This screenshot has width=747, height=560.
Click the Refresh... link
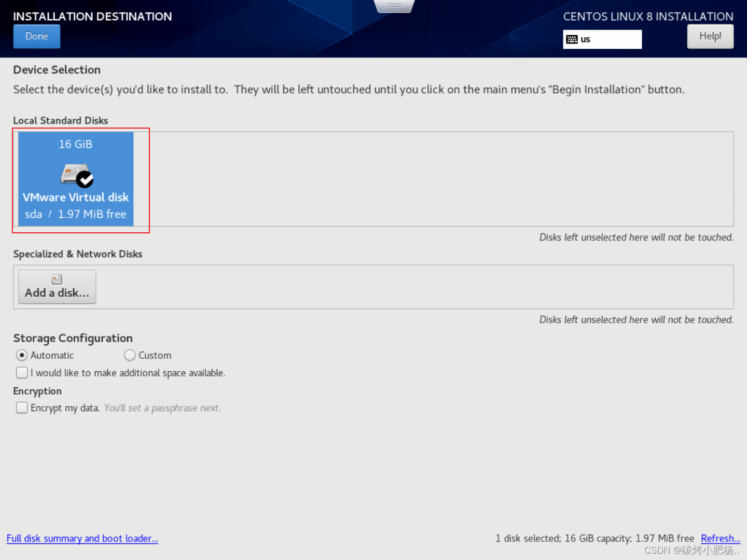point(721,539)
